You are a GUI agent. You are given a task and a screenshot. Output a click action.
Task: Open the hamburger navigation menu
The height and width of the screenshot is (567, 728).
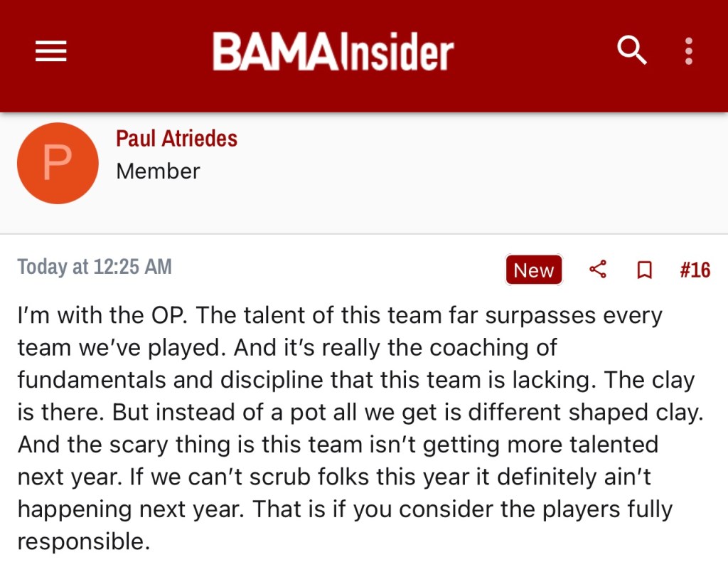pos(50,51)
